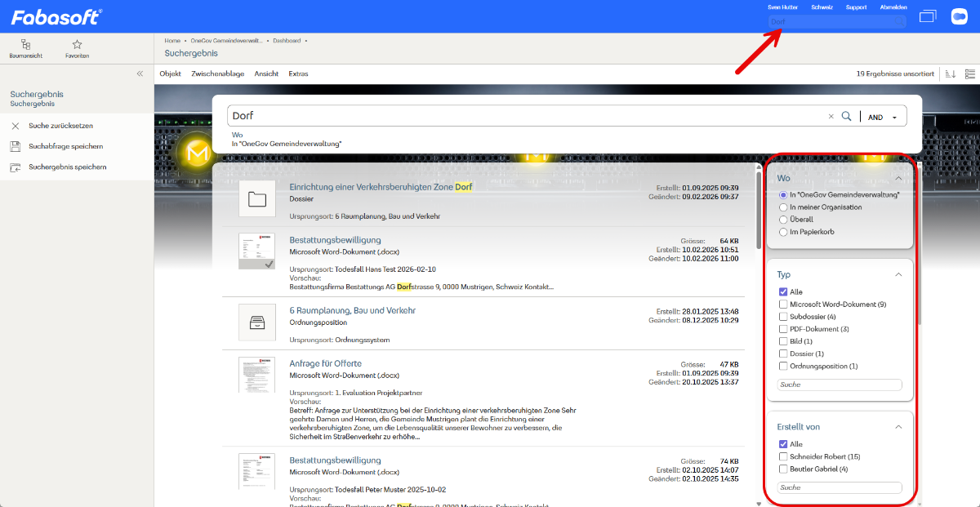Enable the Schneider Robert creator filter
The height and width of the screenshot is (507, 980).
coord(783,456)
